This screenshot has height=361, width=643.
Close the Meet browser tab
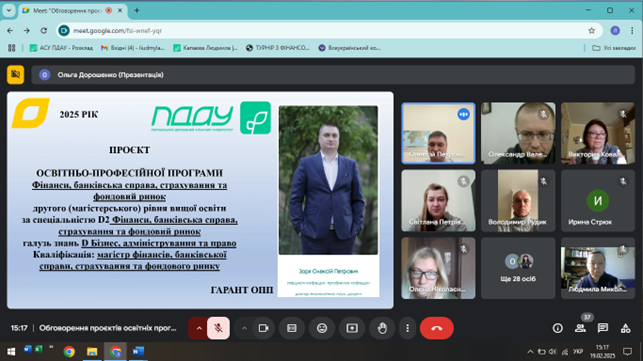120,11
